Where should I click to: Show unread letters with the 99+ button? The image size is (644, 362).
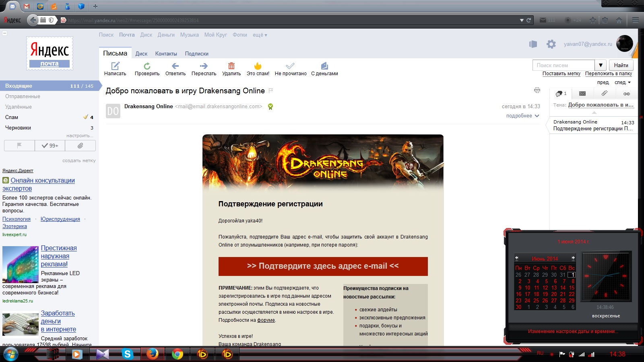[x=50, y=146]
